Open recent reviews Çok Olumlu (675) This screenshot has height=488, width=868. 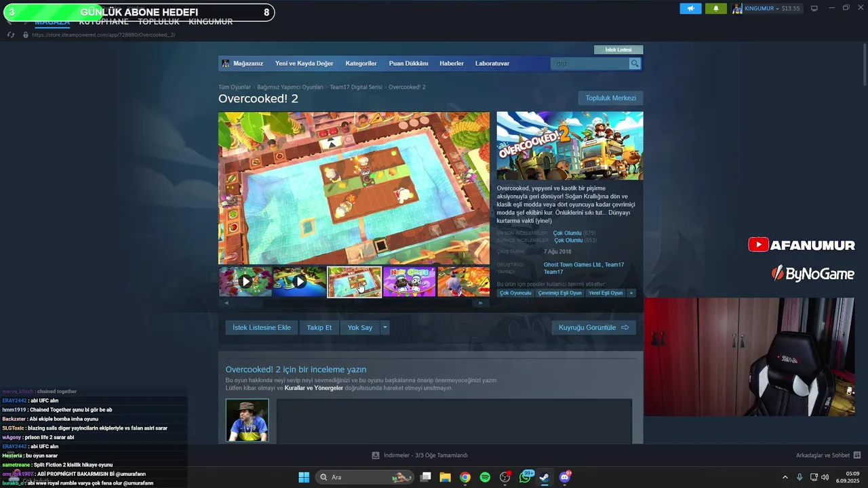tap(574, 233)
